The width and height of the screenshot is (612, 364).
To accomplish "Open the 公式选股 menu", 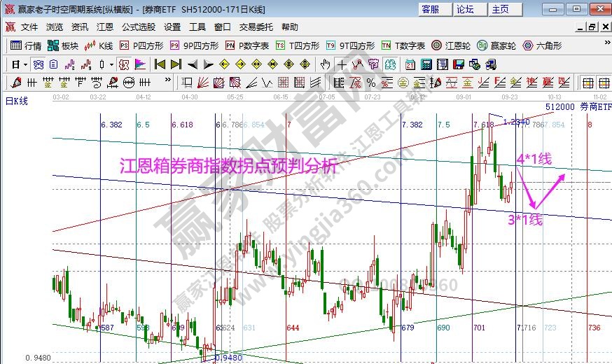I will point(139,27).
